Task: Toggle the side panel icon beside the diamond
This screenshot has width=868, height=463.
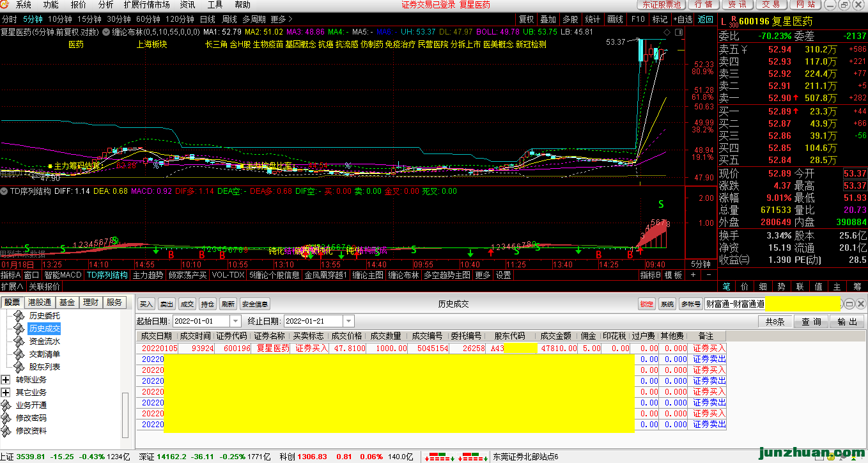Action: (x=678, y=31)
